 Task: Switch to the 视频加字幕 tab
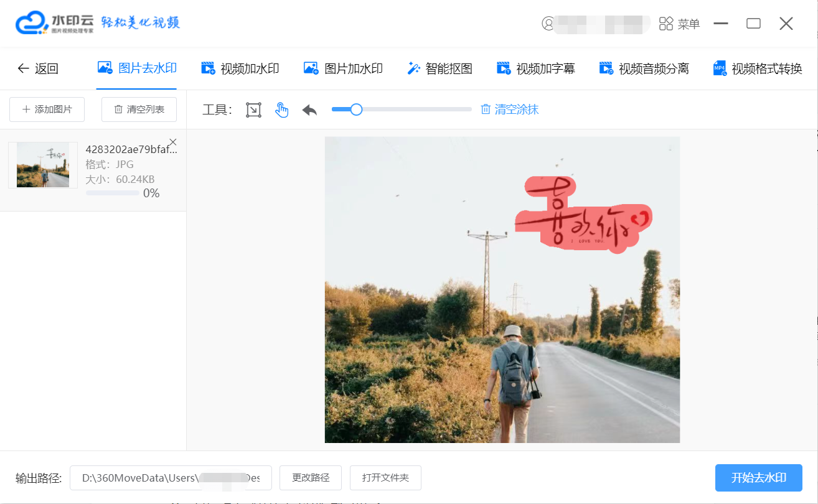point(535,68)
